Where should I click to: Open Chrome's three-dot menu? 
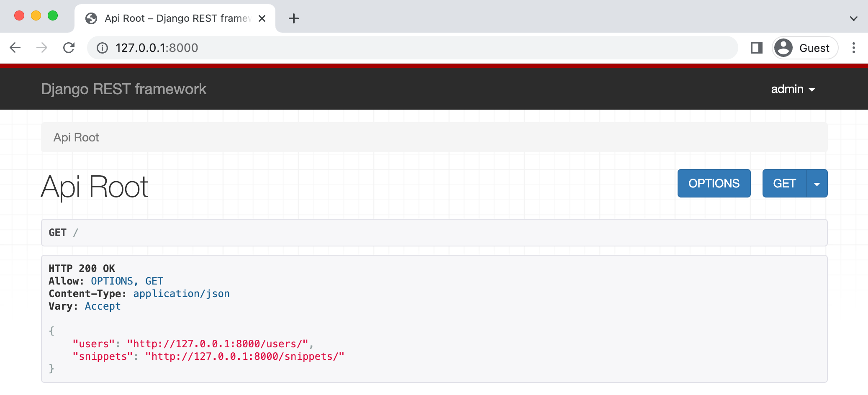tap(854, 48)
